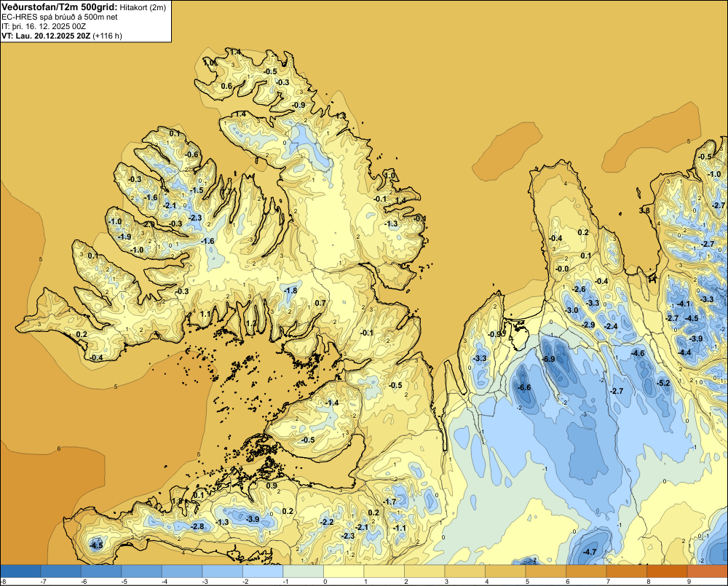Click the legend swatch between 3 and 4
Viewport: 728px width, 586px height.
(x=464, y=571)
